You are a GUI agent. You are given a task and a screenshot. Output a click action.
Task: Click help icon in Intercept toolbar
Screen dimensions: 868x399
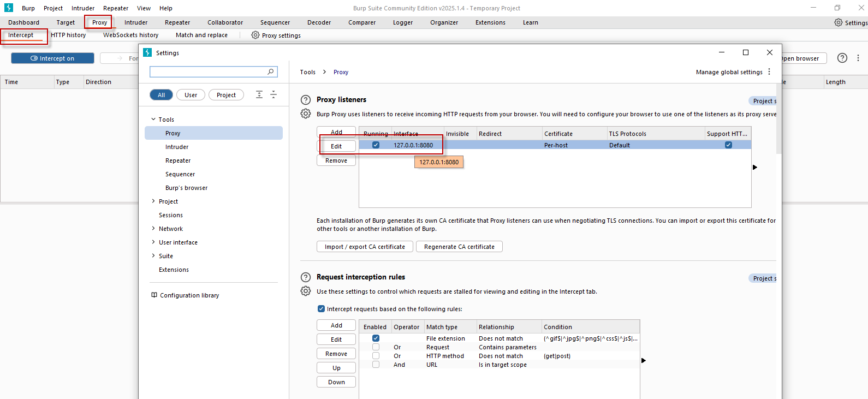point(842,58)
